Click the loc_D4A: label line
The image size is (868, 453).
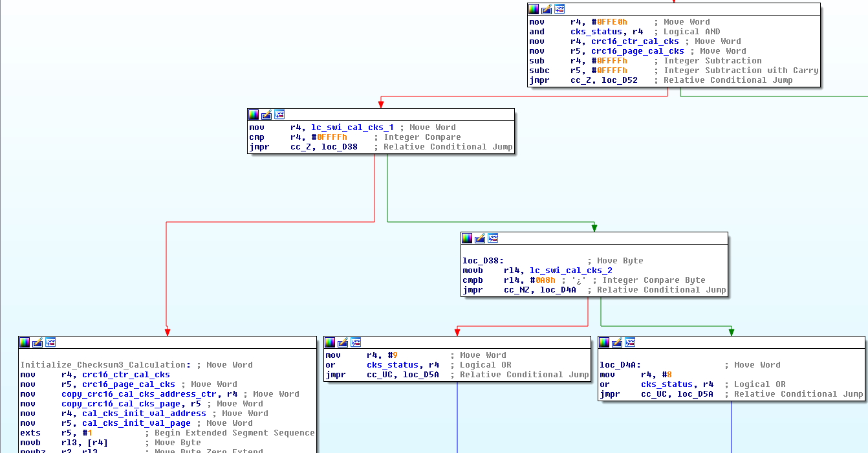point(620,365)
